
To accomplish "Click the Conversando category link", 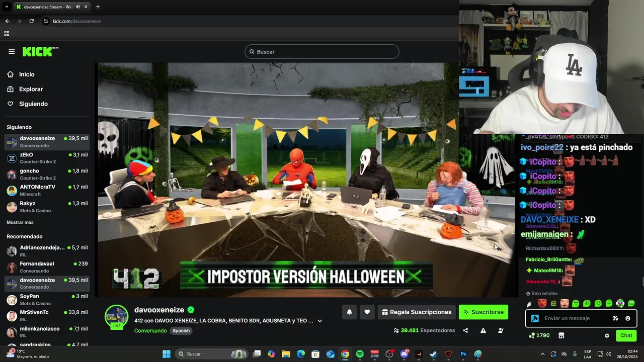I will 150,331.
